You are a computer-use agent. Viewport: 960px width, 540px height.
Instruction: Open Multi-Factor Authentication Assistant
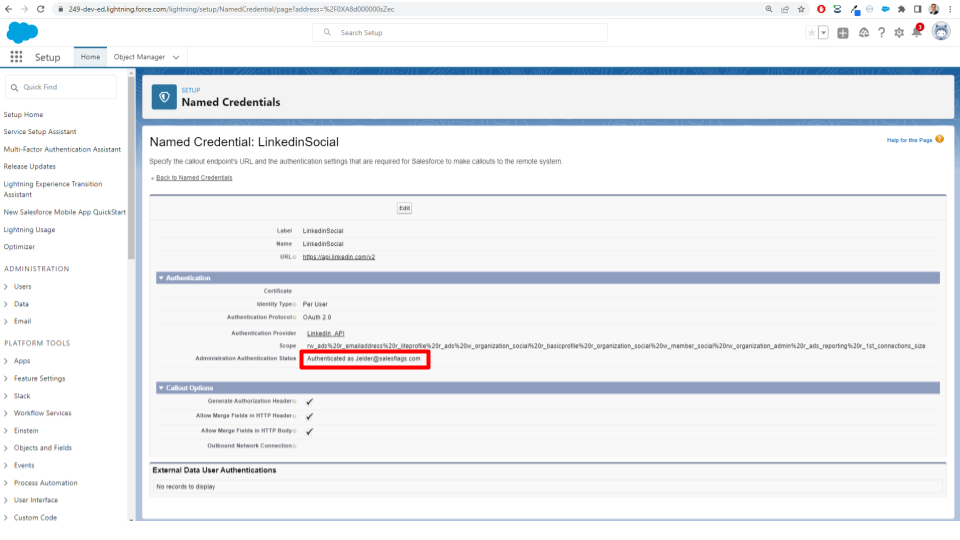click(62, 149)
